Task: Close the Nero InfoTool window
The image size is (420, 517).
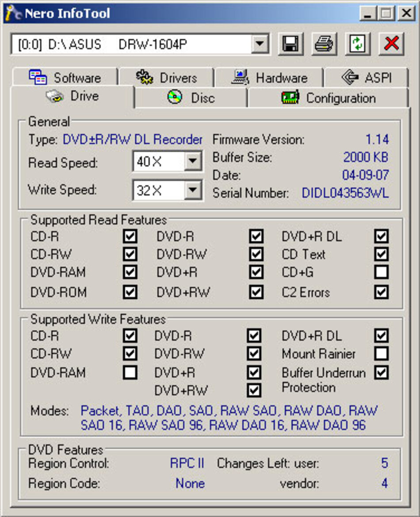Action: click(x=406, y=14)
